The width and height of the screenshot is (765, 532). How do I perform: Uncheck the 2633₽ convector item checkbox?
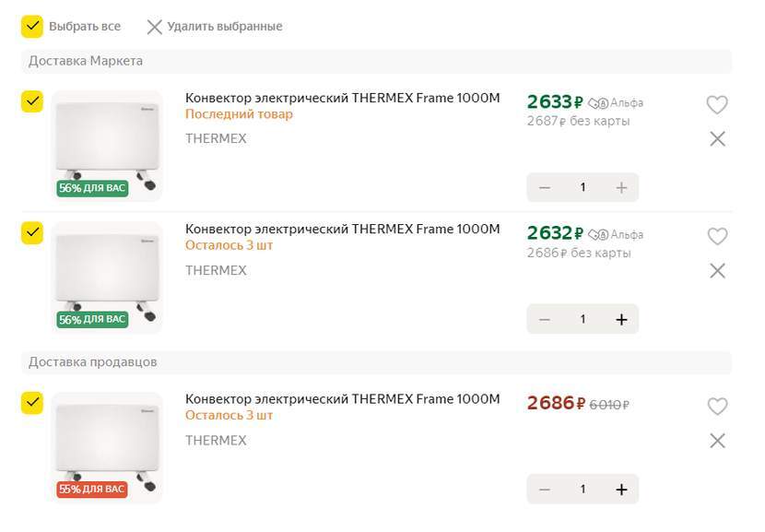click(32, 101)
